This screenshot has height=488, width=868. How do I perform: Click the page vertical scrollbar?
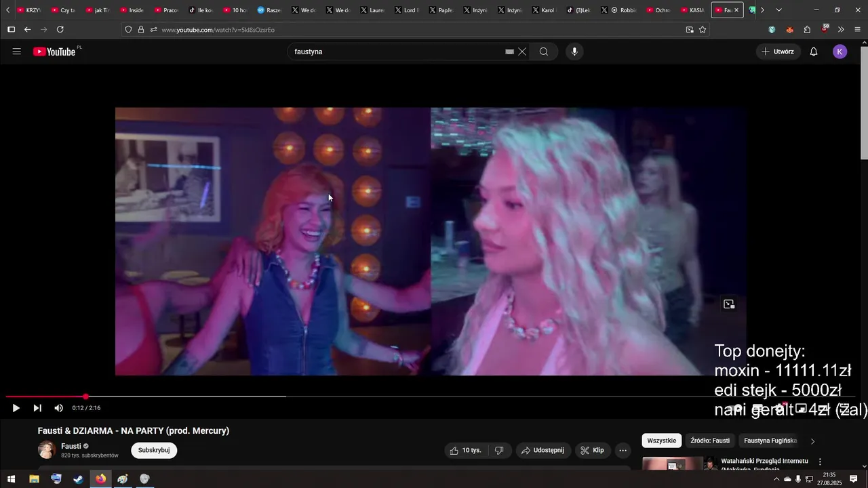[864, 102]
